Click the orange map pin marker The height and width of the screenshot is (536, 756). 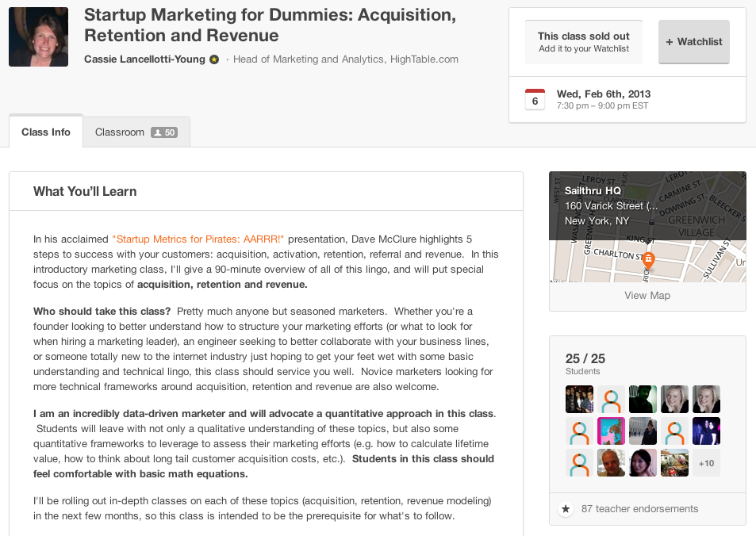click(x=648, y=260)
